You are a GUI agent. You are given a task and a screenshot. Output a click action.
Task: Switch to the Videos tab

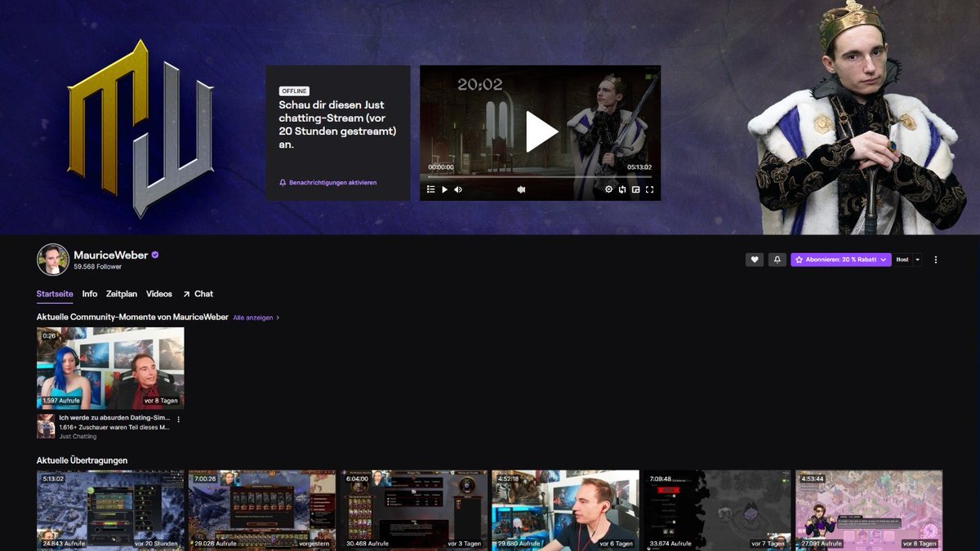pos(159,294)
